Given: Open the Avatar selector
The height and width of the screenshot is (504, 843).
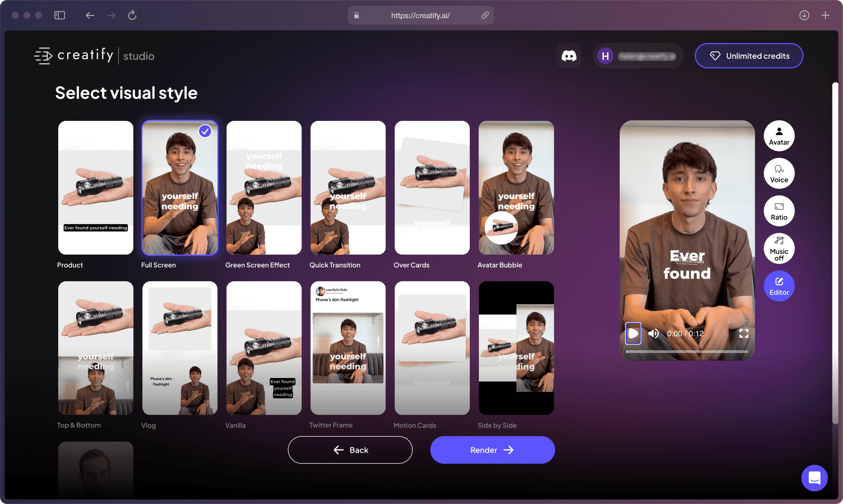Looking at the screenshot, I should point(779,136).
